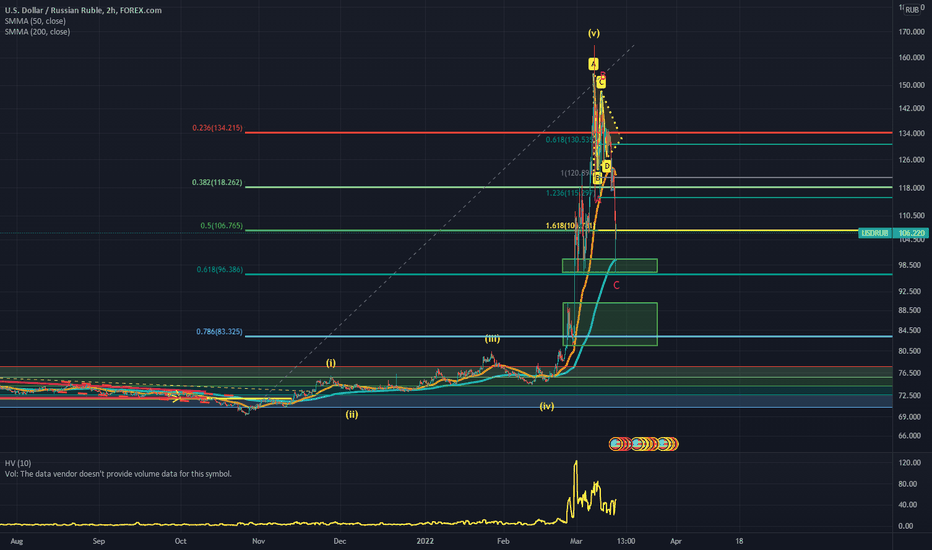Click the (i) Elliott wave label
The height and width of the screenshot is (550, 932).
(x=331, y=363)
